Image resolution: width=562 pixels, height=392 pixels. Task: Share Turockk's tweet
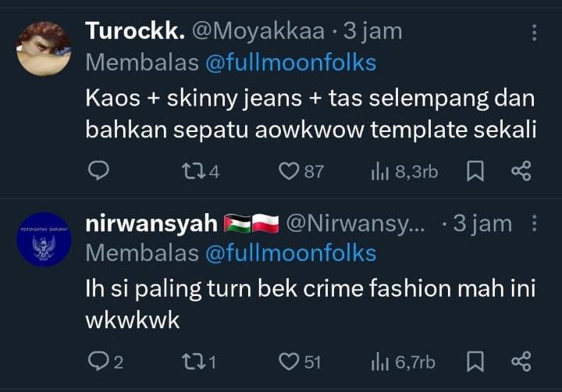[x=521, y=171]
